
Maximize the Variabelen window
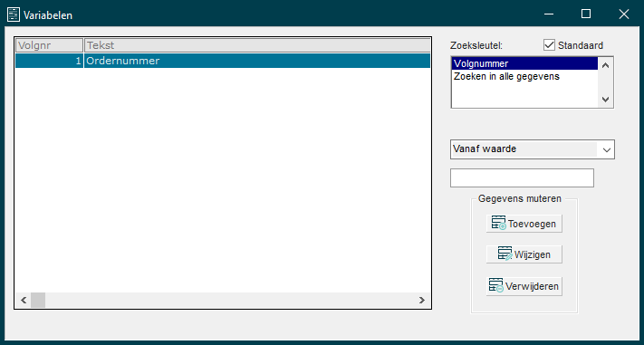(586, 14)
